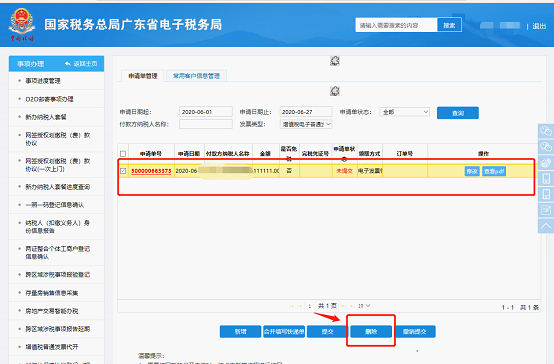Image resolution: width=554 pixels, height=364 pixels.
Task: Click the last page pagination arrow
Action: (352, 306)
